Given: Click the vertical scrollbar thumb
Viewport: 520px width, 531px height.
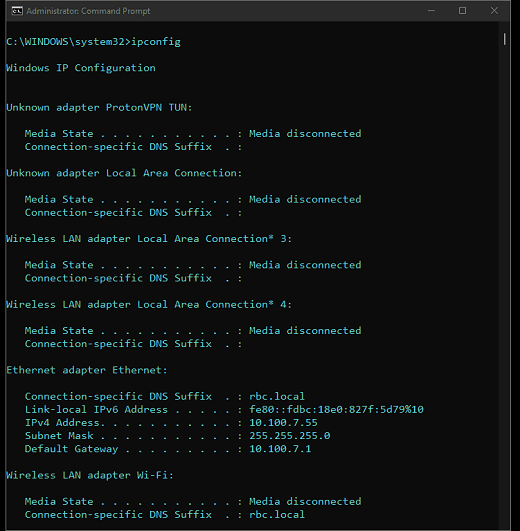Looking at the screenshot, I should 504,39.
